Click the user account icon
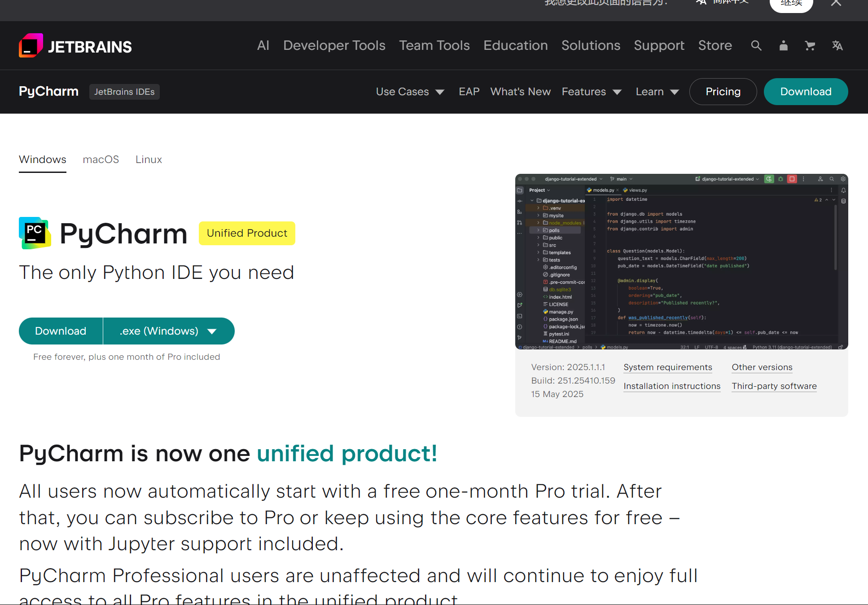 pyautogui.click(x=783, y=45)
